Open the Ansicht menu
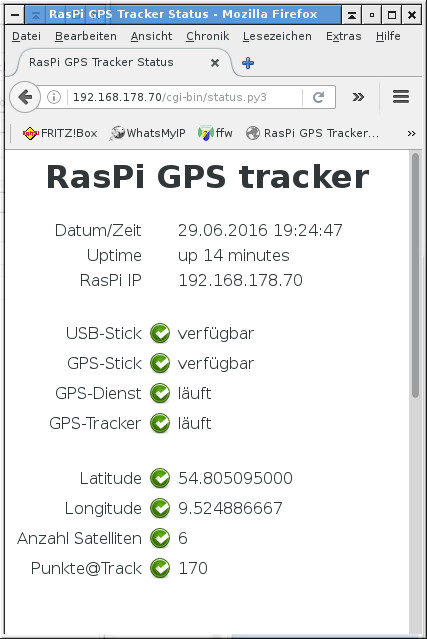This screenshot has width=427, height=639. tap(151, 36)
